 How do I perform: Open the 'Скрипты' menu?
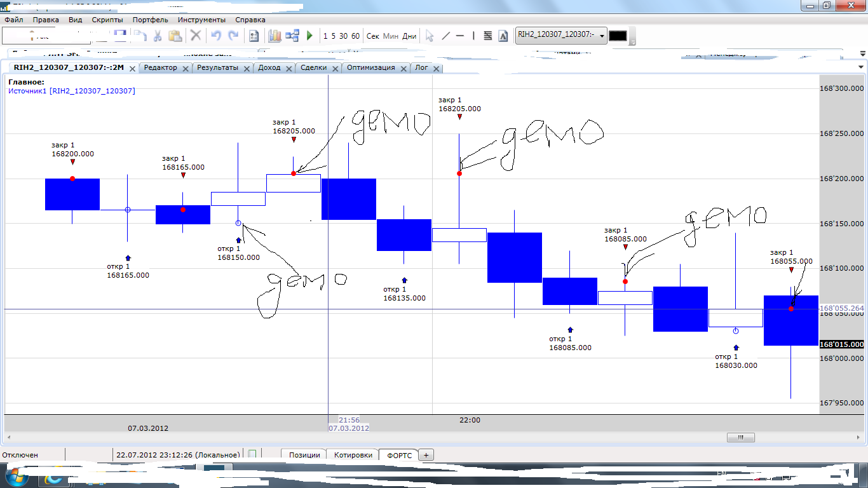(x=107, y=20)
